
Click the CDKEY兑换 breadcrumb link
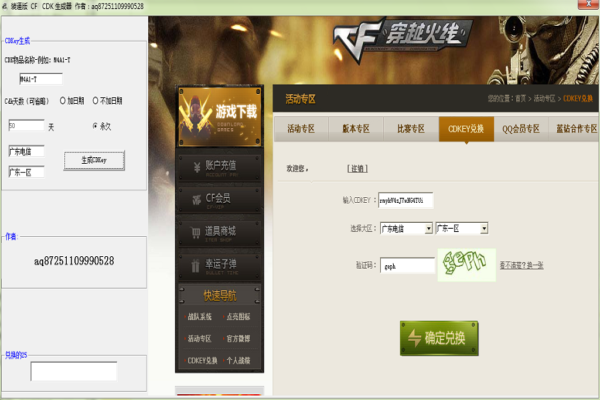pos(578,99)
